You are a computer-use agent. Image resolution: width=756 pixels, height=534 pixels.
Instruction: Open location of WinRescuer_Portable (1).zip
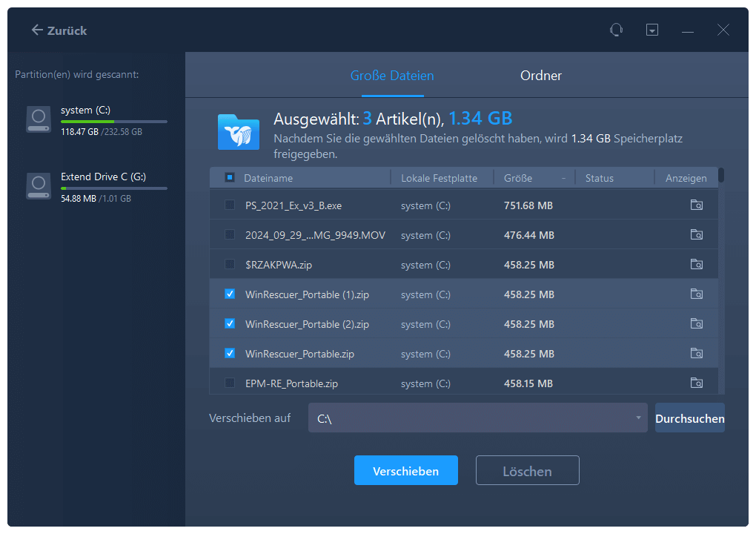point(696,294)
